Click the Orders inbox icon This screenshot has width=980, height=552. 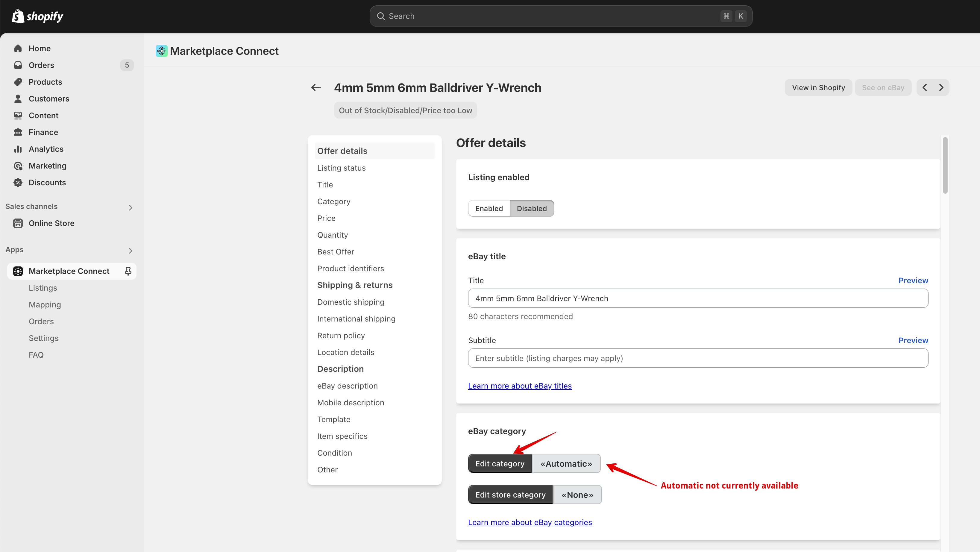[x=18, y=65]
